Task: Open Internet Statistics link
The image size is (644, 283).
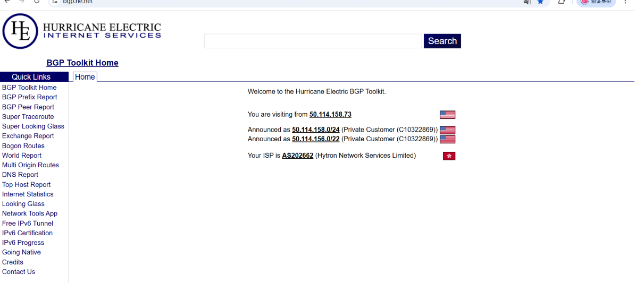Action: [28, 194]
